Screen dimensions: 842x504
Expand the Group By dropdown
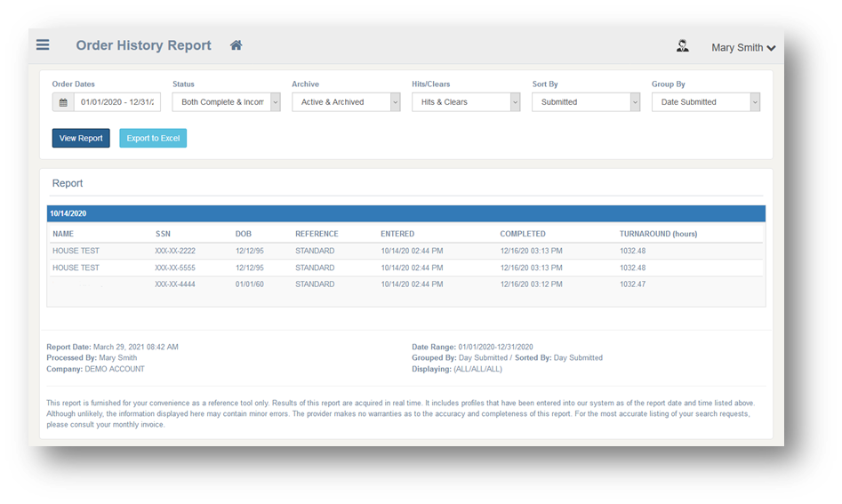(706, 102)
